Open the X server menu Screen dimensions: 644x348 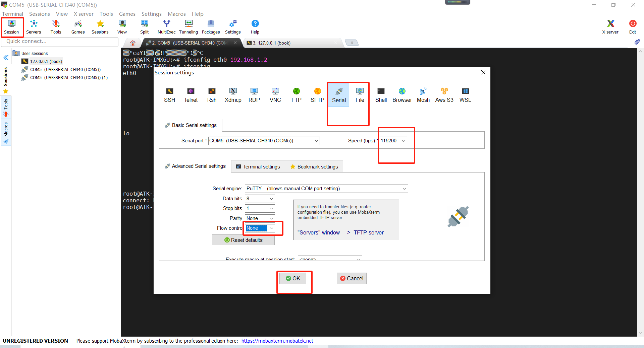point(84,14)
